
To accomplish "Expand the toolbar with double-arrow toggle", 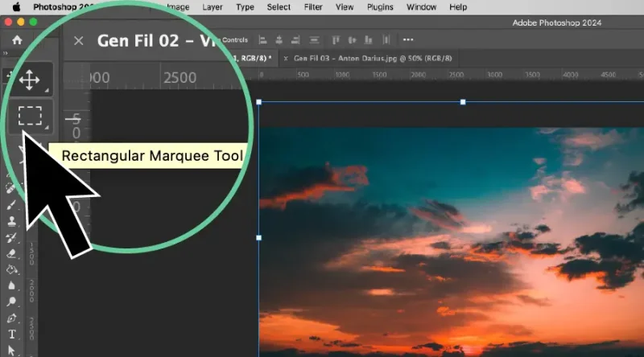I will pyautogui.click(x=6, y=53).
